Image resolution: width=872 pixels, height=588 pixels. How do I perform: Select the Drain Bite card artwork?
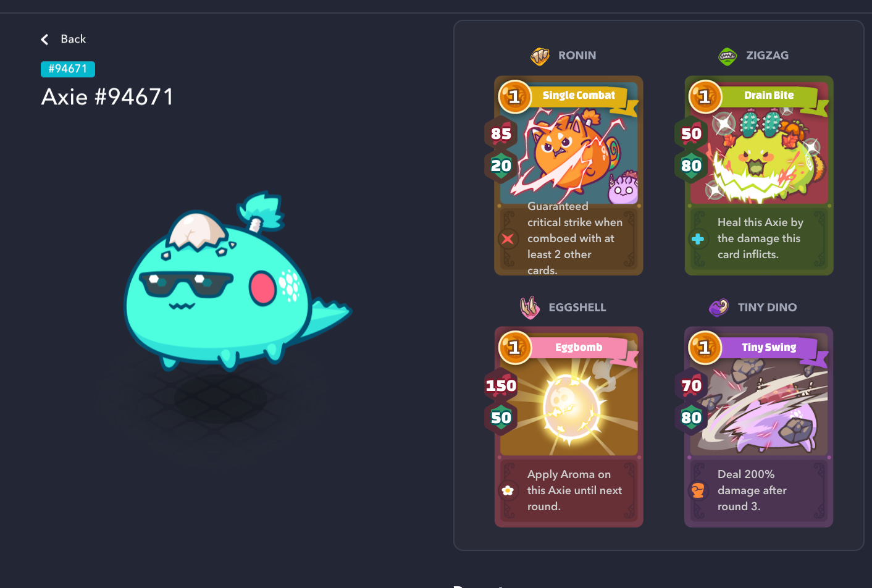[759, 149]
